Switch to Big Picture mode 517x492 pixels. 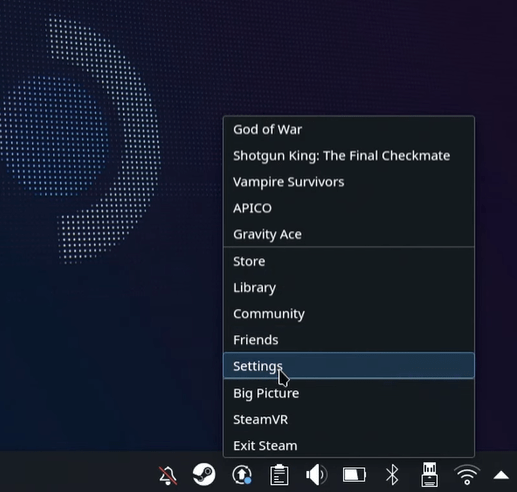(349, 393)
